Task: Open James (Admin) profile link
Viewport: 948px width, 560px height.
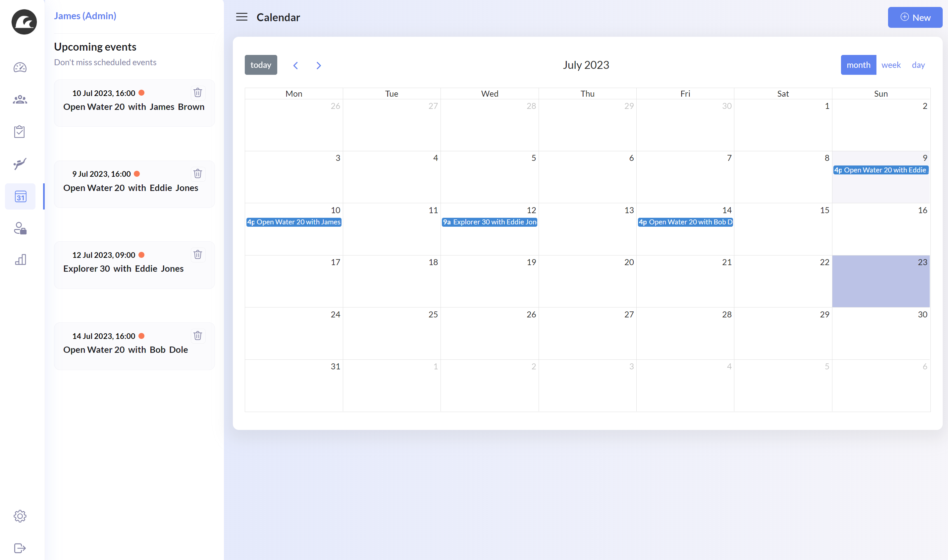Action: pos(85,16)
